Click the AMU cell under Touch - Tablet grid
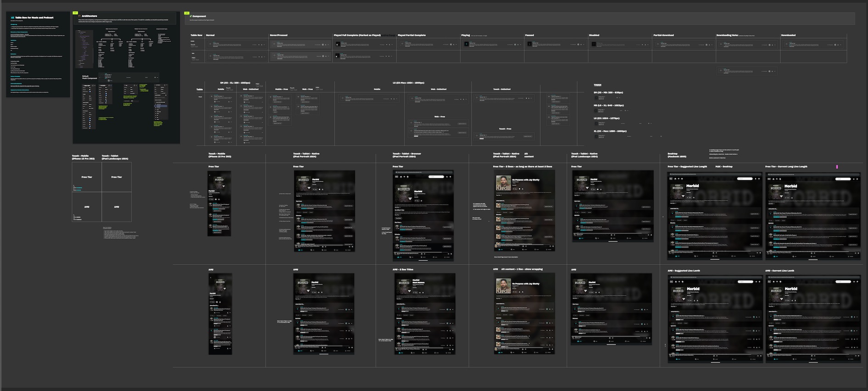This screenshot has width=868, height=391. coord(117,207)
